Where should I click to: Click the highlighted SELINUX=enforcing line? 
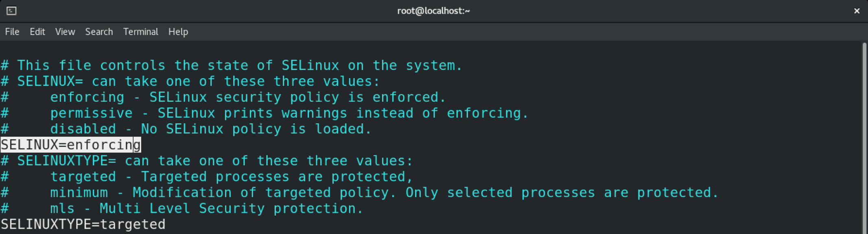point(71,145)
